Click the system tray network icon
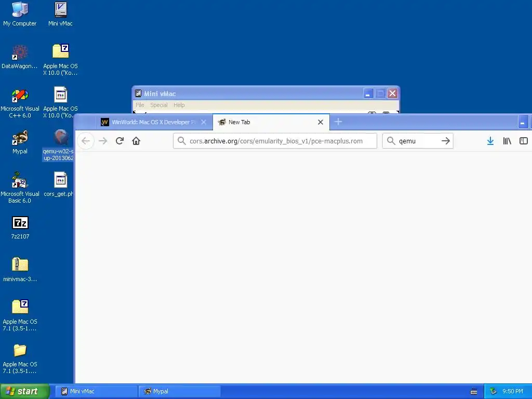The height and width of the screenshot is (399, 532). coord(494,391)
